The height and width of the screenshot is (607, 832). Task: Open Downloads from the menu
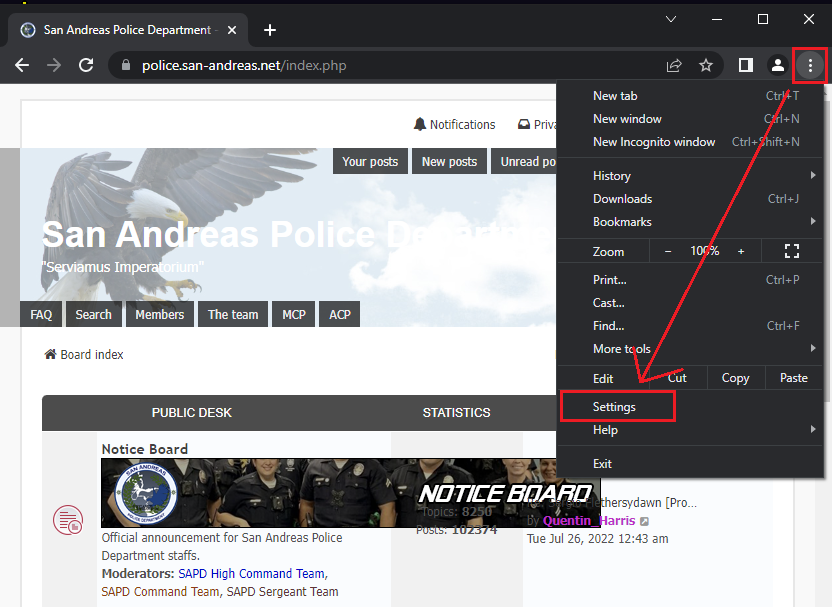coord(691,199)
